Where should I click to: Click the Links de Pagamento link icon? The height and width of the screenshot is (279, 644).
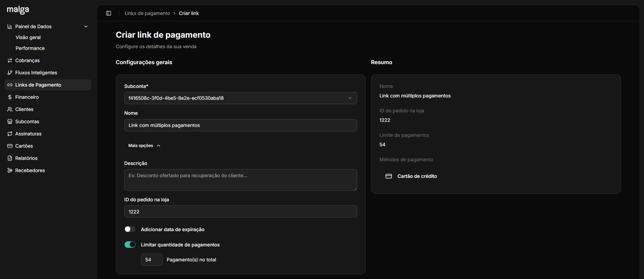click(x=10, y=85)
